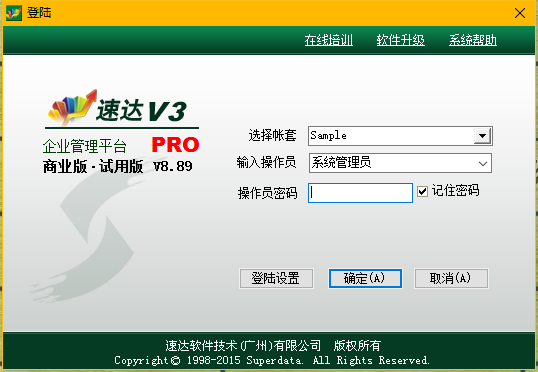
Task: Open the 软件升级 link
Action: coord(400,40)
